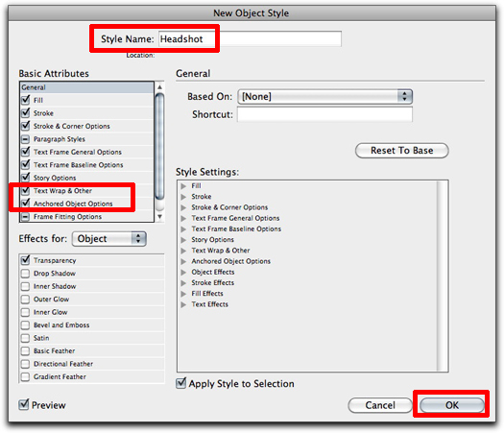Uncheck Apply Style to Selection
Image resolution: width=504 pixels, height=433 pixels.
(x=181, y=383)
